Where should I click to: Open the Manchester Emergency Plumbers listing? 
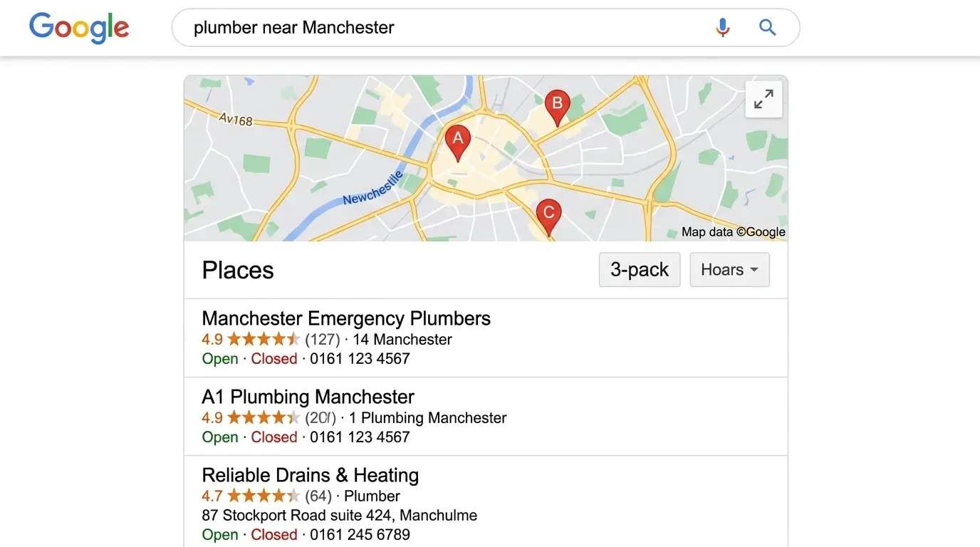(346, 318)
